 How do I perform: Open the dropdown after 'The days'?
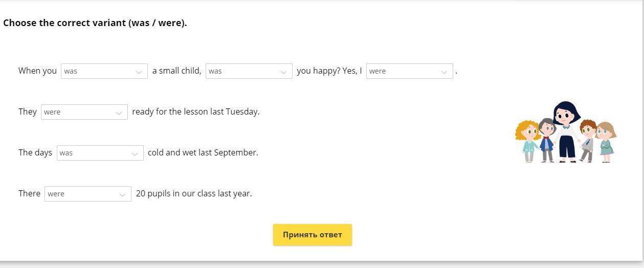(100, 153)
